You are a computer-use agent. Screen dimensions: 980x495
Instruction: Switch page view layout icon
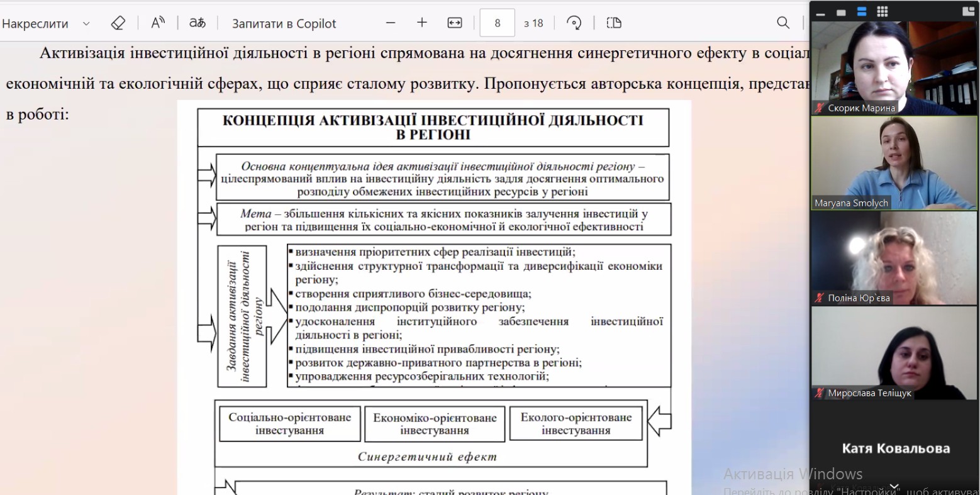pos(614,23)
